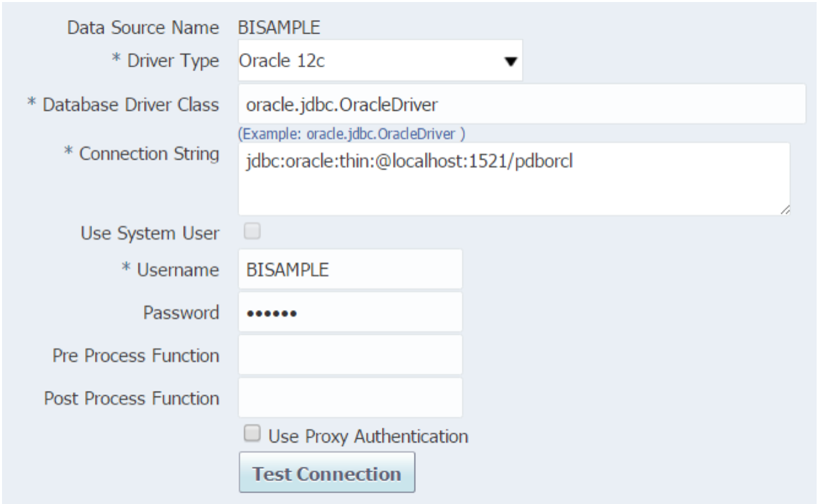
Task: Focus the Post Process Function field
Action: [x=350, y=398]
